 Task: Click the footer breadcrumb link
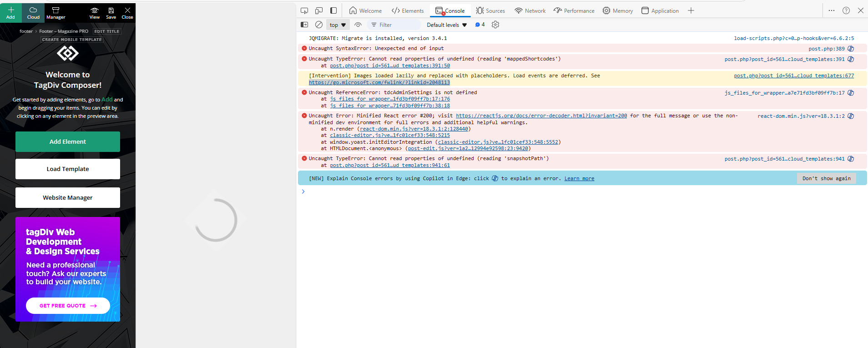(26, 31)
